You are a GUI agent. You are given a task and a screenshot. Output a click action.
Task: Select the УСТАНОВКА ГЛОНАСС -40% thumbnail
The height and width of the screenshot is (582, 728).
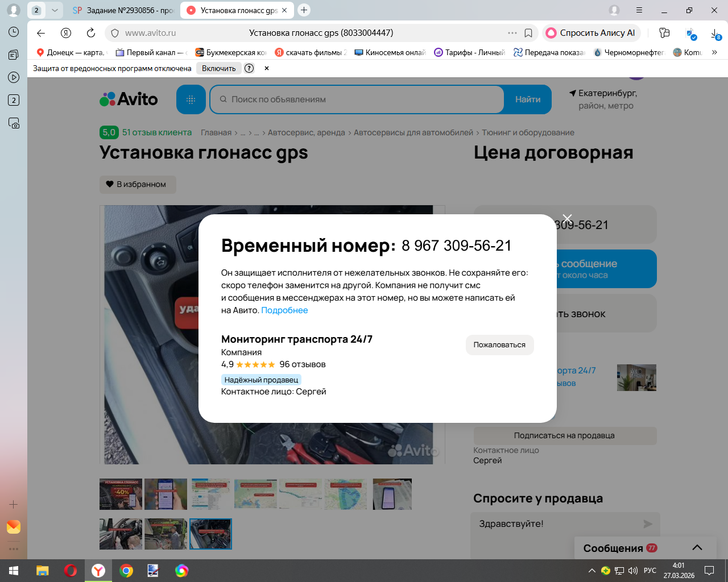click(121, 494)
